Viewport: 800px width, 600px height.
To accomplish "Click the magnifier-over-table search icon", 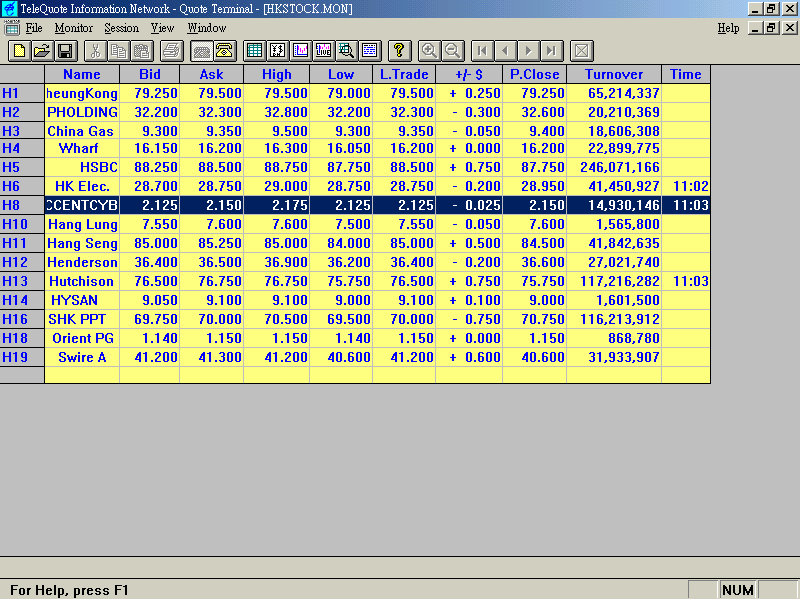I will click(346, 51).
